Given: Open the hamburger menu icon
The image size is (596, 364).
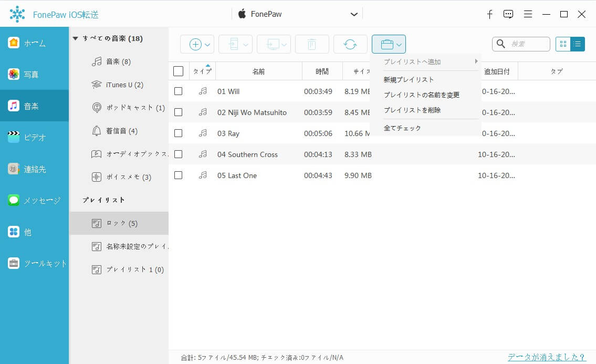Looking at the screenshot, I should (528, 14).
